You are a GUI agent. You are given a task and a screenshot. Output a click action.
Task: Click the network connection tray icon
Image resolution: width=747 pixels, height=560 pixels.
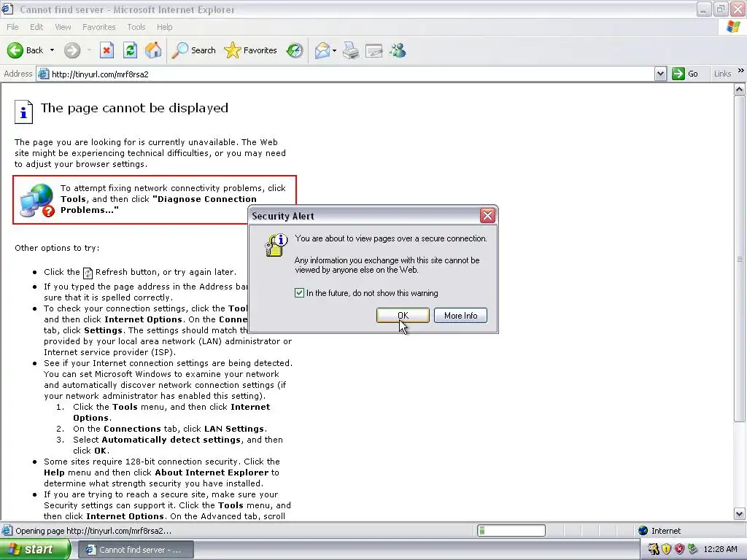pyautogui.click(x=693, y=550)
